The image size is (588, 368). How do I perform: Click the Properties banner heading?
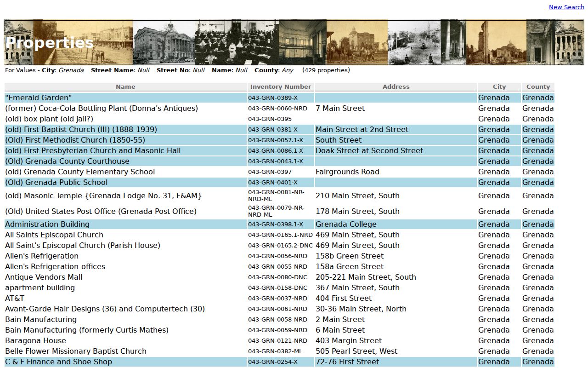(50, 43)
